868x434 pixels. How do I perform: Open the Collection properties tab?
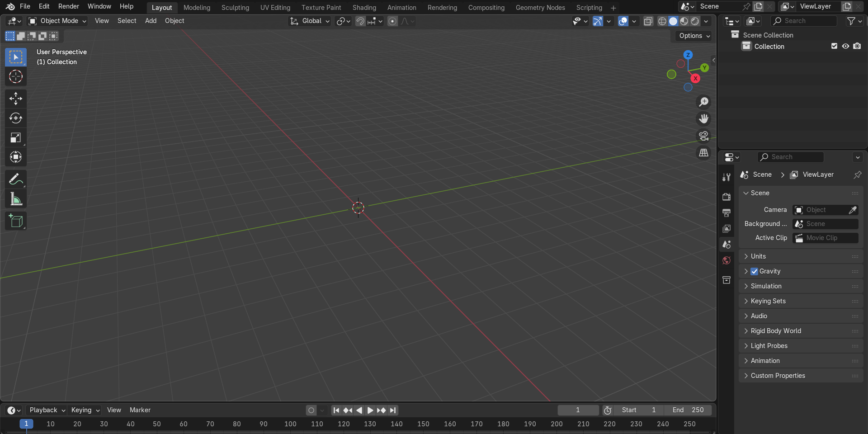[726, 280]
